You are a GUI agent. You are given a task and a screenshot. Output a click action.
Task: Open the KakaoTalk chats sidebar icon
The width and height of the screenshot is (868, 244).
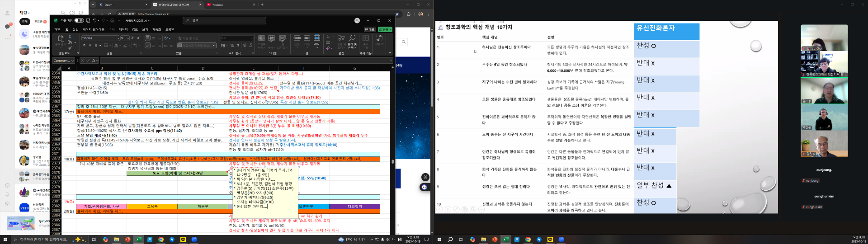click(x=7, y=27)
